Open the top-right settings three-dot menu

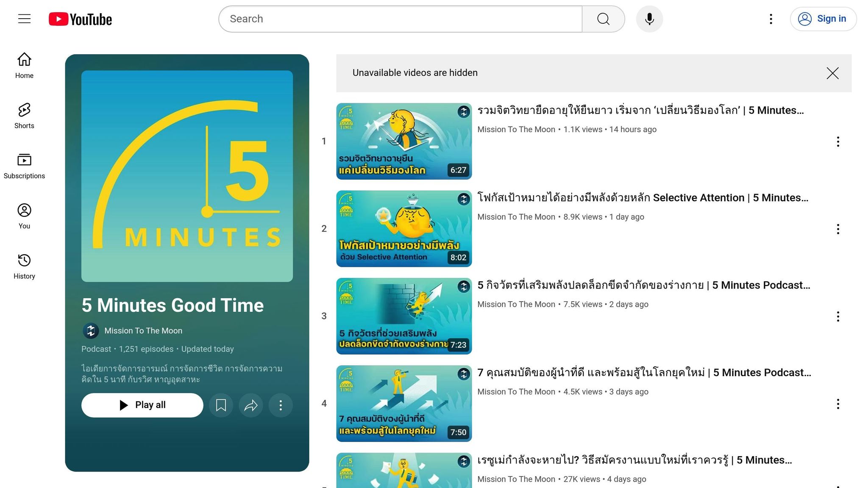click(771, 19)
